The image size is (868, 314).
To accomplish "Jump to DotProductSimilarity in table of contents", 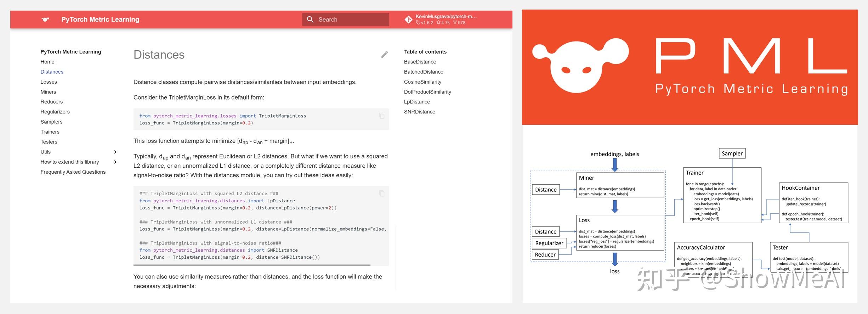I will point(427,92).
